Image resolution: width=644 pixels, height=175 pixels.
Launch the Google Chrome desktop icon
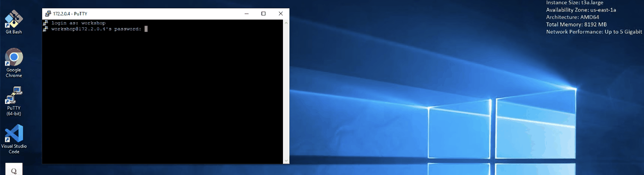pos(14,63)
